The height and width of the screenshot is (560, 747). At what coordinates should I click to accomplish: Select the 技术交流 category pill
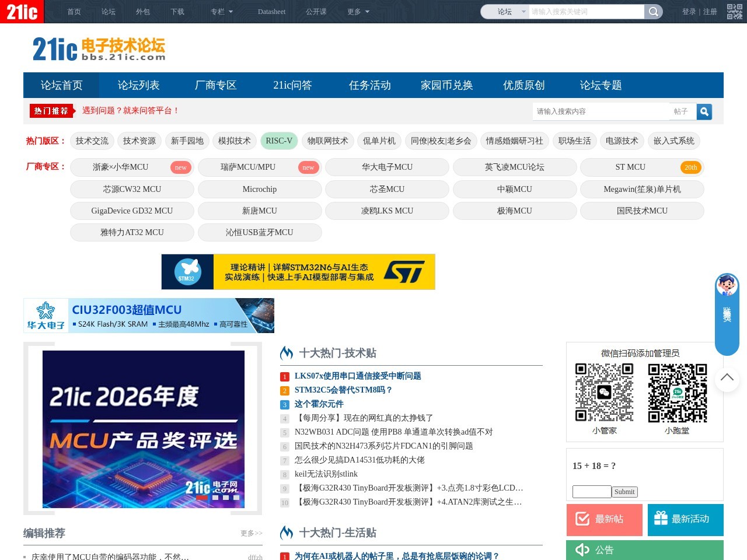click(92, 141)
